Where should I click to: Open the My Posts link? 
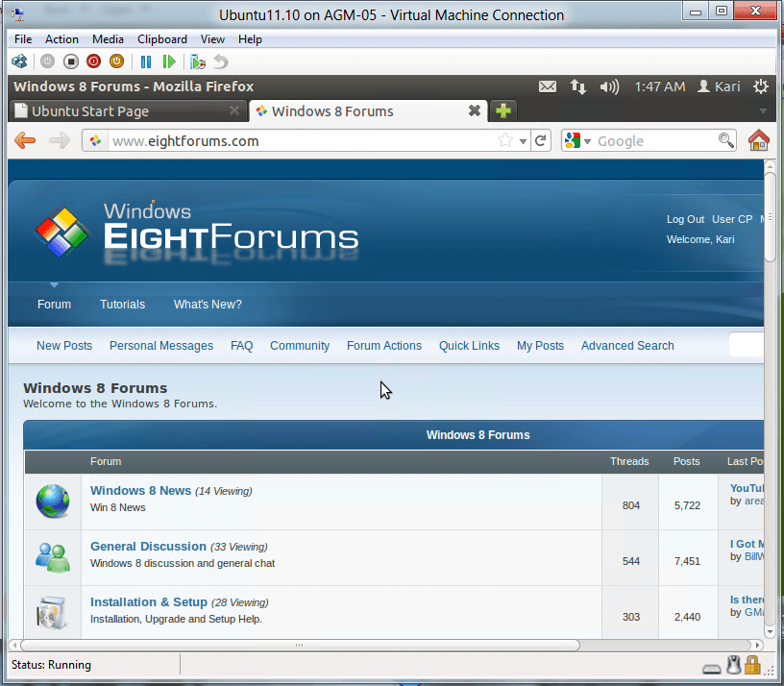[x=541, y=346]
